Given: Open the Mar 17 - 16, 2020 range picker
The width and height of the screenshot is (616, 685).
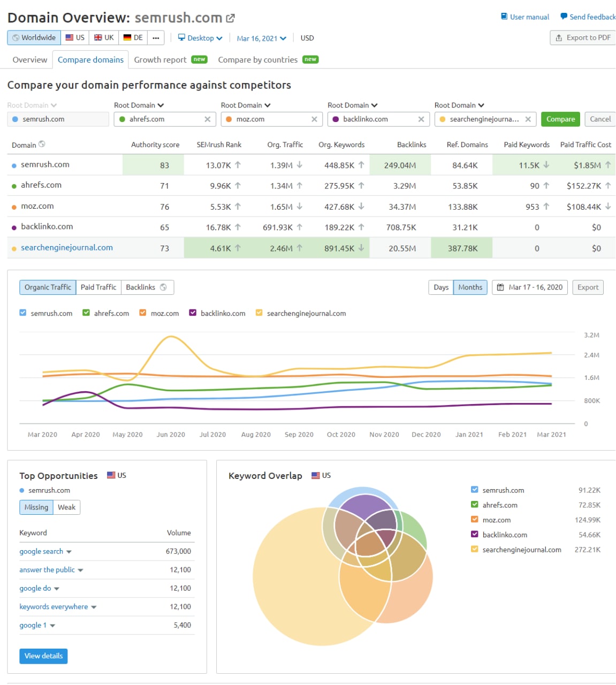Looking at the screenshot, I should [x=530, y=287].
